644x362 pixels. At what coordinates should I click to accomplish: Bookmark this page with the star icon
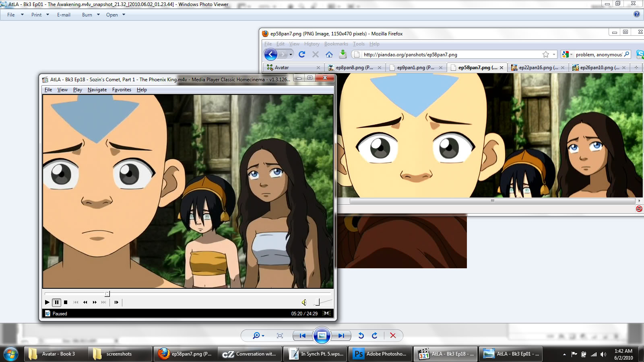coord(545,54)
